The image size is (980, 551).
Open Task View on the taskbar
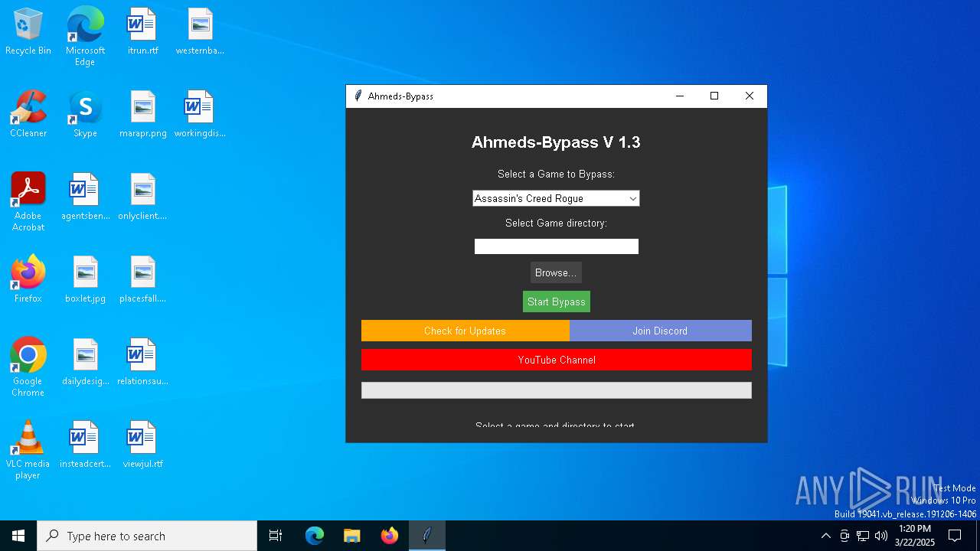[x=276, y=536]
